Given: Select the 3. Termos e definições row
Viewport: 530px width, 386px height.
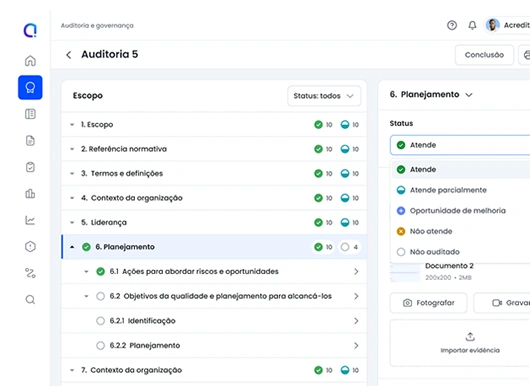Looking at the screenshot, I should [x=214, y=173].
